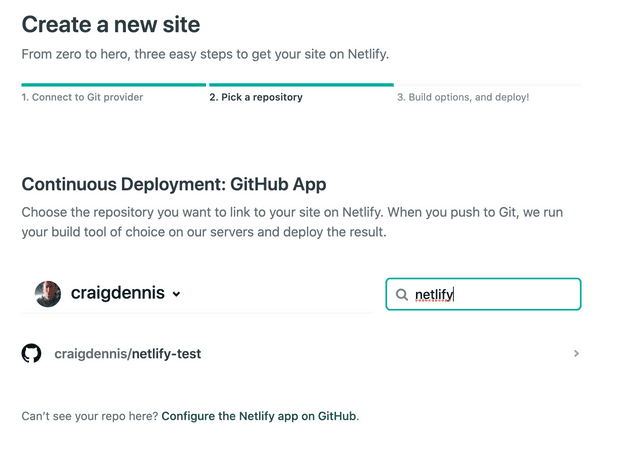Focus the repository search field containing netlify
Image resolution: width=630 pixels, height=469 pixels.
click(483, 294)
